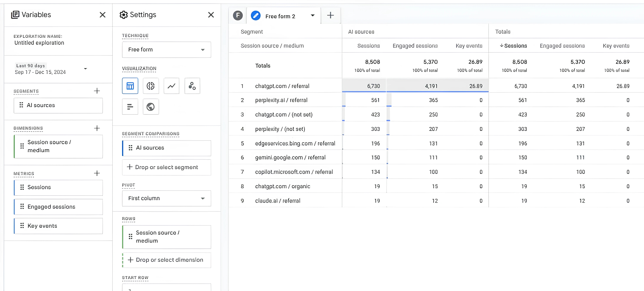The width and height of the screenshot is (644, 291).
Task: Sort by Engaged sessions under AI sources
Action: coord(415,46)
